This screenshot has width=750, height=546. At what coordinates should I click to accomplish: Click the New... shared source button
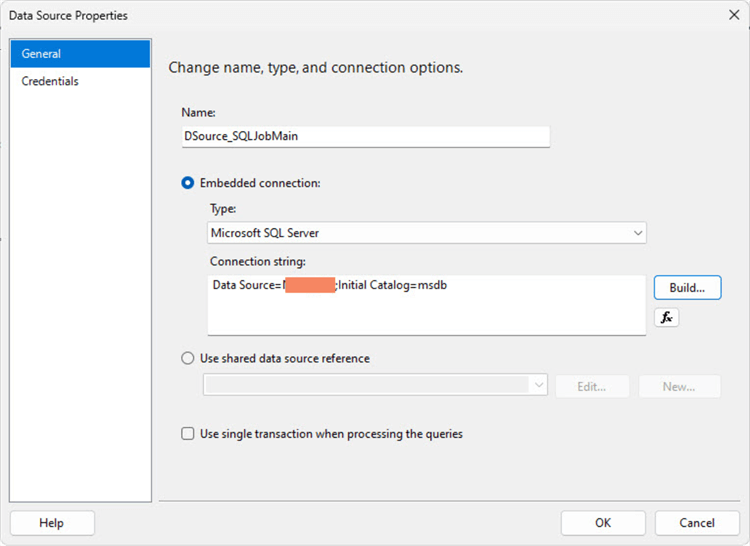pos(678,387)
